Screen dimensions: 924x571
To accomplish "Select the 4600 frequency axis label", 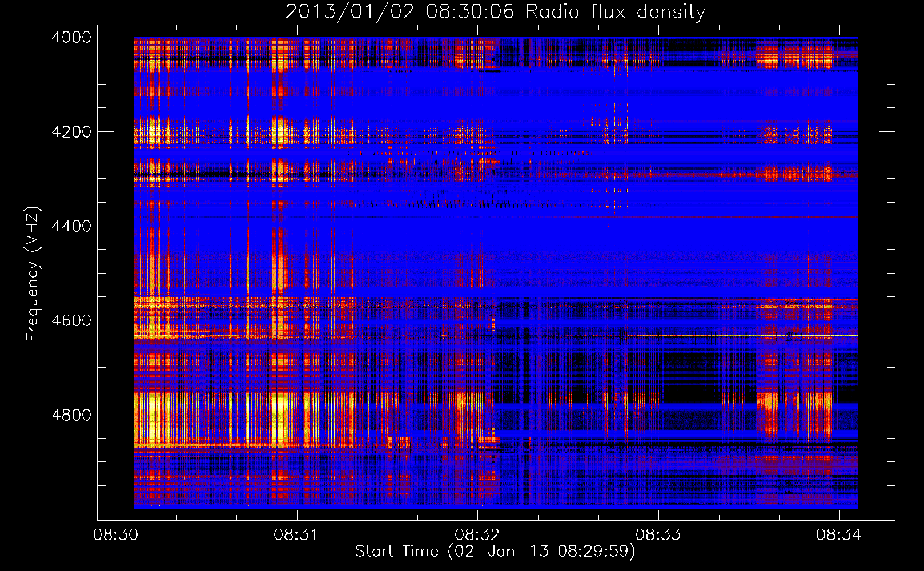I will point(71,320).
